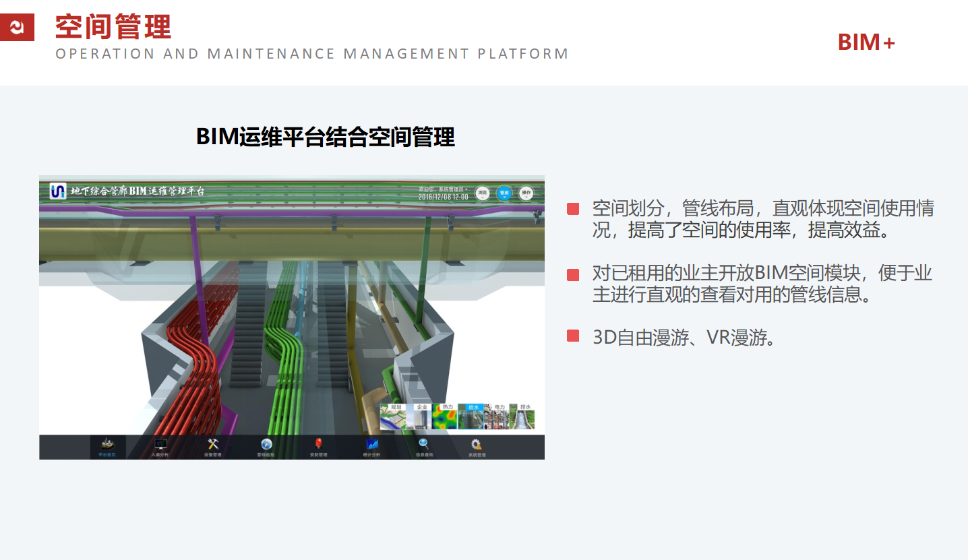Expand the 浏览 round dropdown button
Viewport: 968px width, 560px height.
click(x=483, y=193)
